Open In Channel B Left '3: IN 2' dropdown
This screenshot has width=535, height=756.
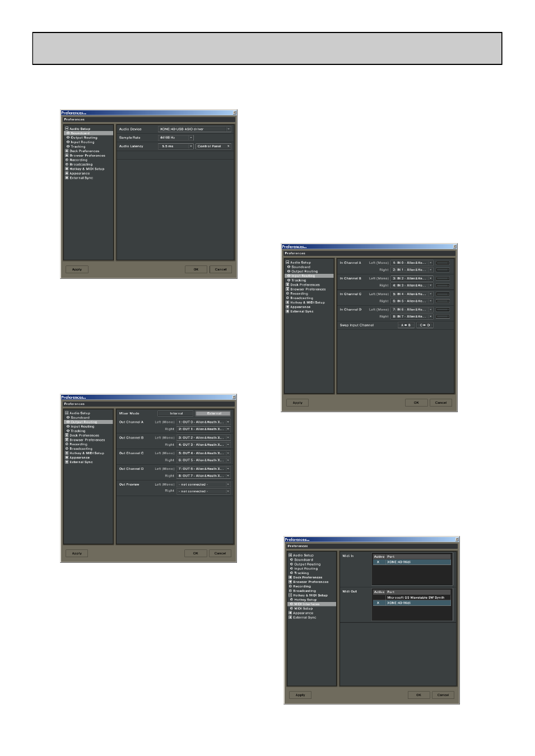tap(412, 278)
